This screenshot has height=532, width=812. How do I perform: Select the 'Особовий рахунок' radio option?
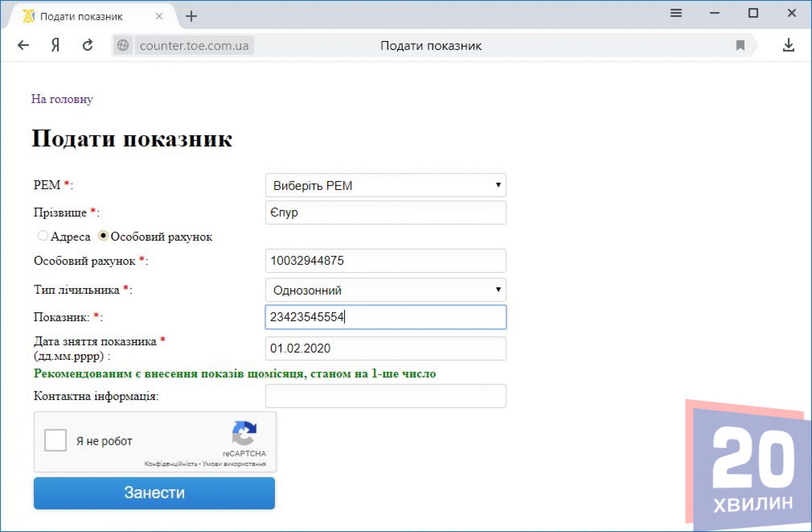[x=103, y=236]
